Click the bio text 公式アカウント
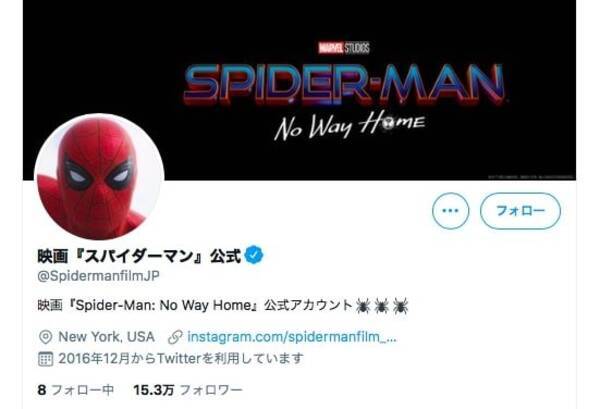 point(308,305)
